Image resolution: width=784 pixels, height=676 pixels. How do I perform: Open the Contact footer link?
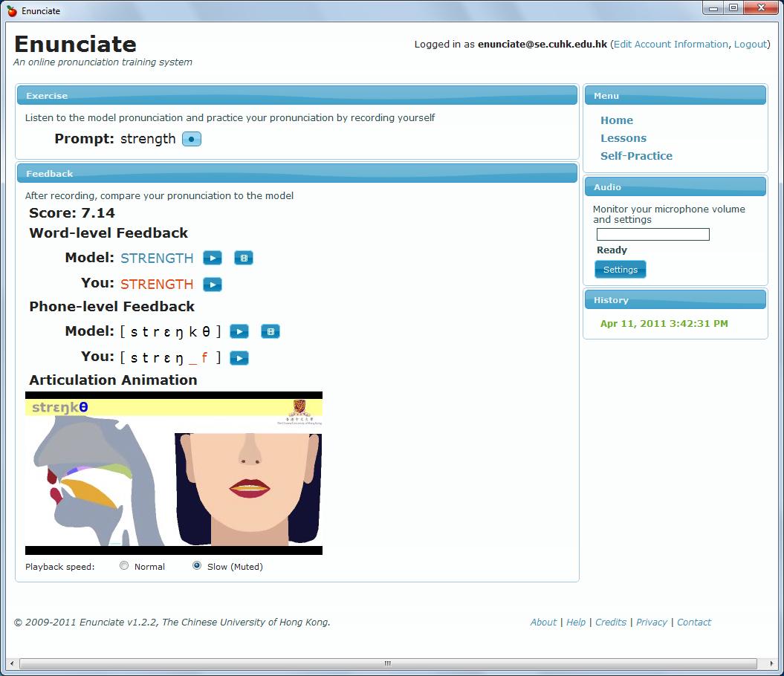point(694,622)
